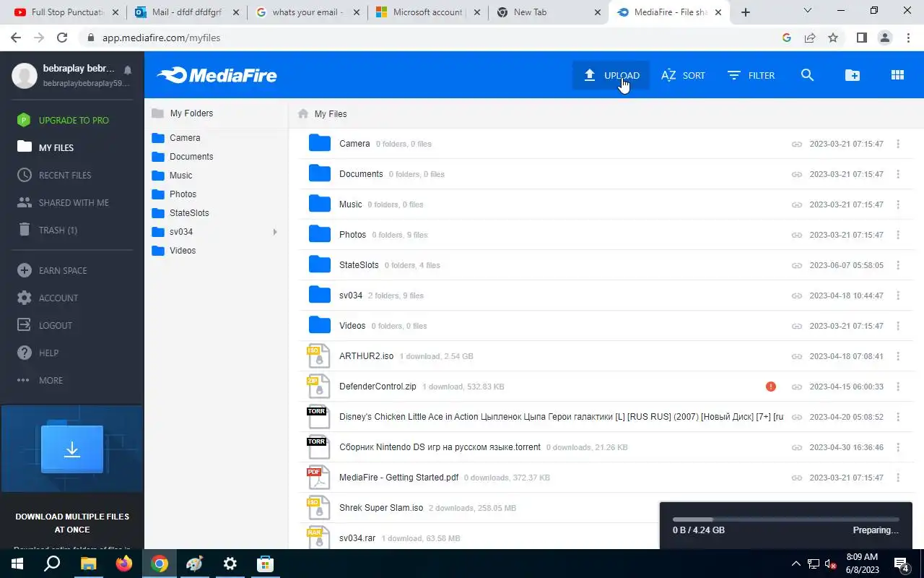
Task: Open options menu for ARTHUR2.iso row
Action: tap(898, 356)
